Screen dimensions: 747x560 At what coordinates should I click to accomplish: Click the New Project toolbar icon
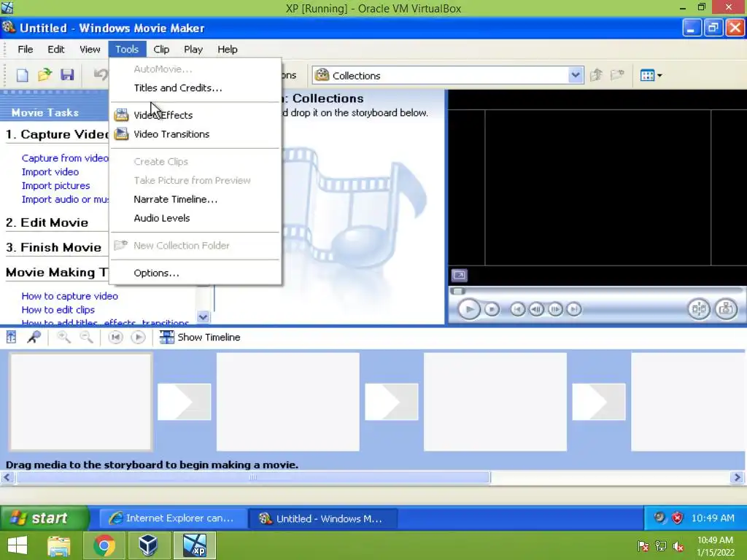[x=22, y=75]
